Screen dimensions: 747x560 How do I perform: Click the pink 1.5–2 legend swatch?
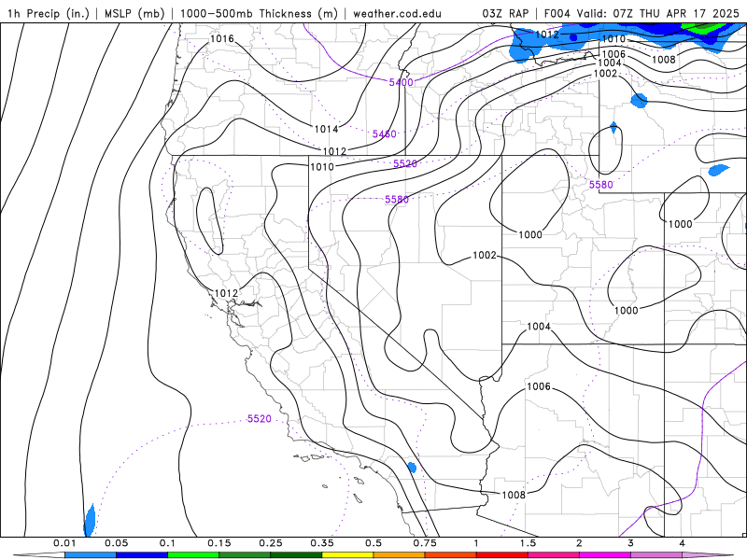pos(554,555)
